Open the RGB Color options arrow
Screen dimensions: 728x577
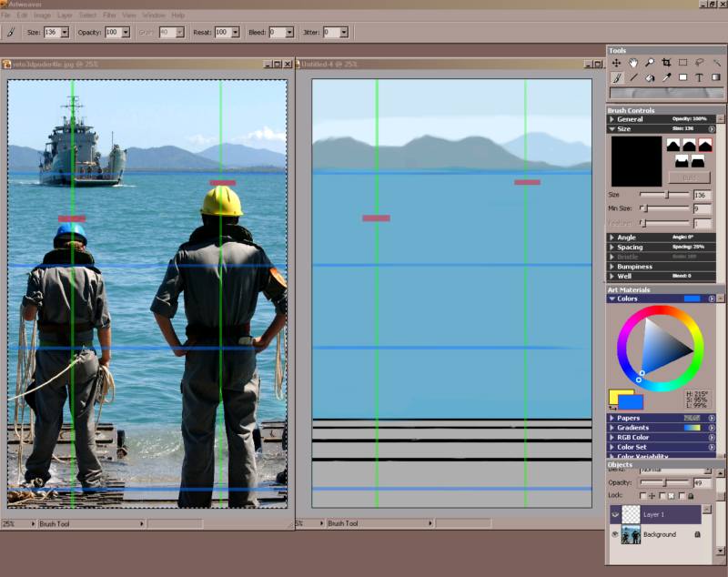[x=712, y=438]
